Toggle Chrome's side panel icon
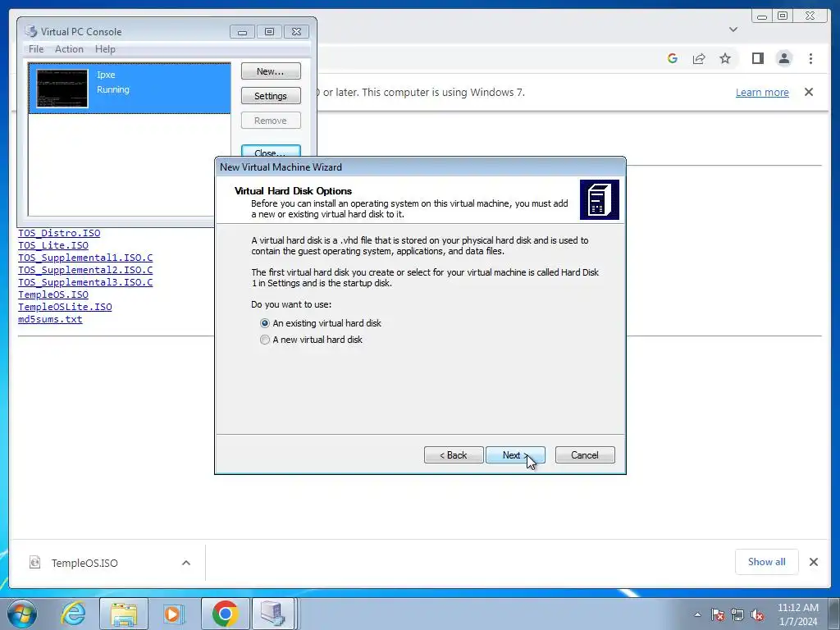This screenshot has width=840, height=630. [x=757, y=58]
